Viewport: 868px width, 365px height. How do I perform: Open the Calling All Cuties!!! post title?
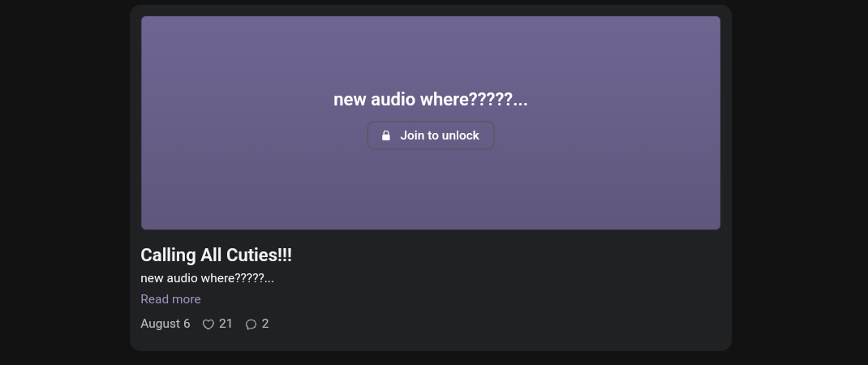coord(216,255)
